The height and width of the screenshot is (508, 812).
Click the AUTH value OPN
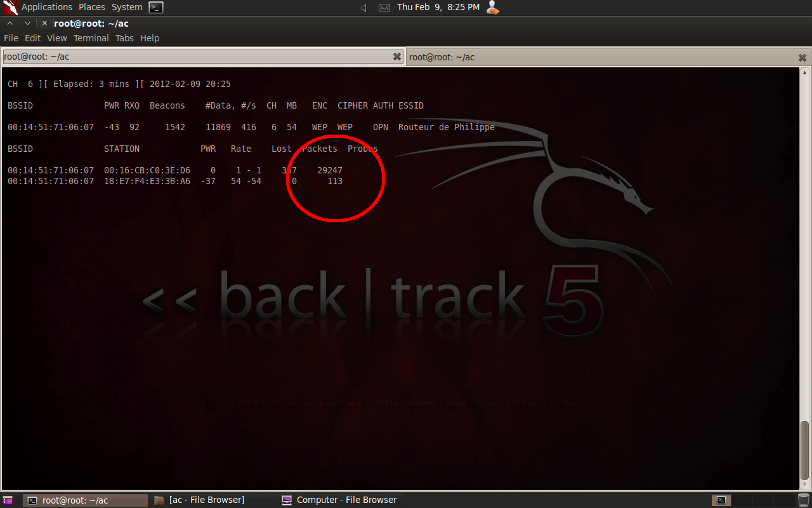[381, 127]
